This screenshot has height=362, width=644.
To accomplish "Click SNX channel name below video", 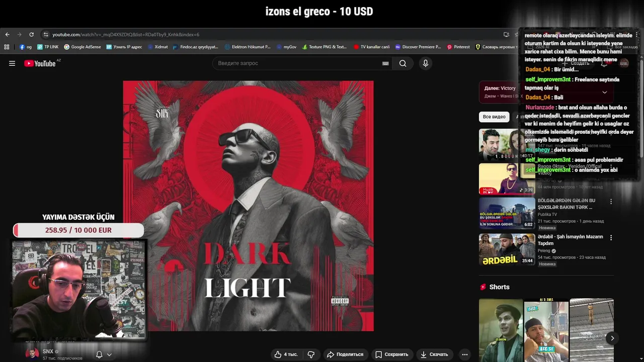I will (48, 351).
